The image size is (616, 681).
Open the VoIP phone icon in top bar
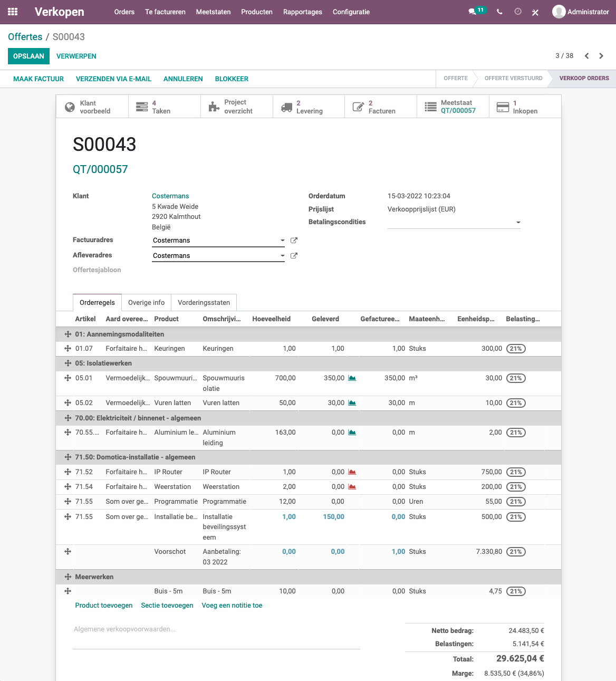point(499,11)
